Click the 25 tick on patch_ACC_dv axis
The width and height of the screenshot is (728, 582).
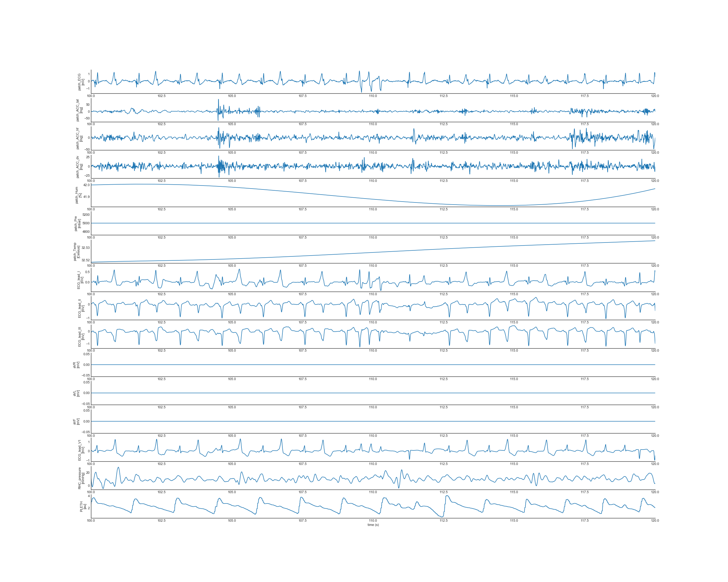click(x=88, y=157)
